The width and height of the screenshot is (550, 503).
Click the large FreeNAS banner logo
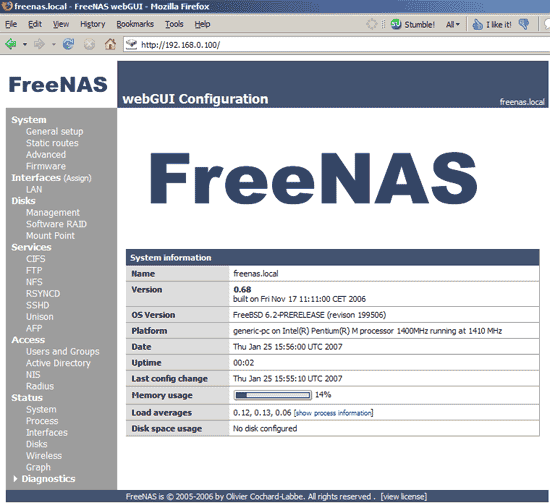[314, 178]
